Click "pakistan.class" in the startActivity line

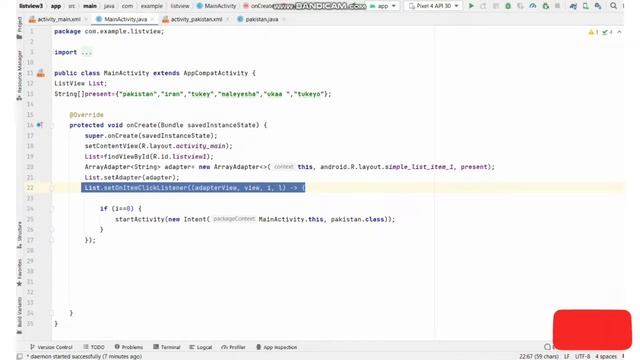click(x=357, y=220)
